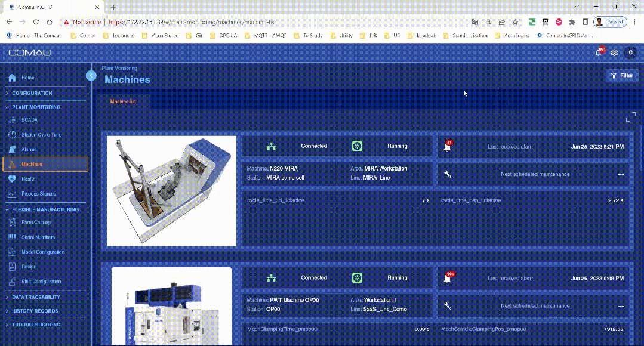Expand the Configuration section
This screenshot has width=644, height=346.
coord(32,93)
